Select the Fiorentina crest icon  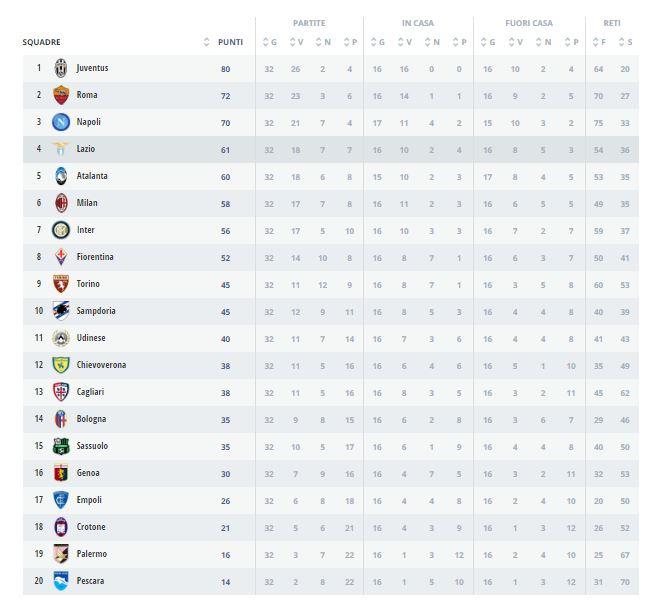click(60, 258)
